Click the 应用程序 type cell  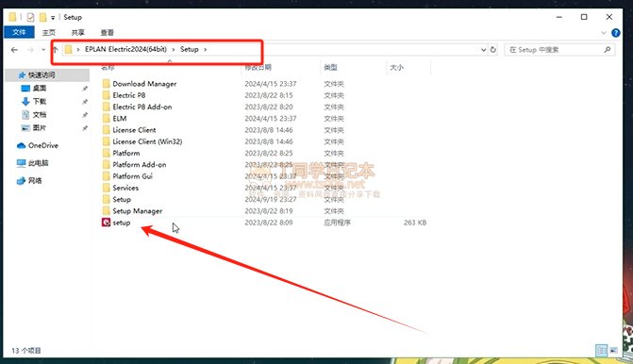pos(337,223)
